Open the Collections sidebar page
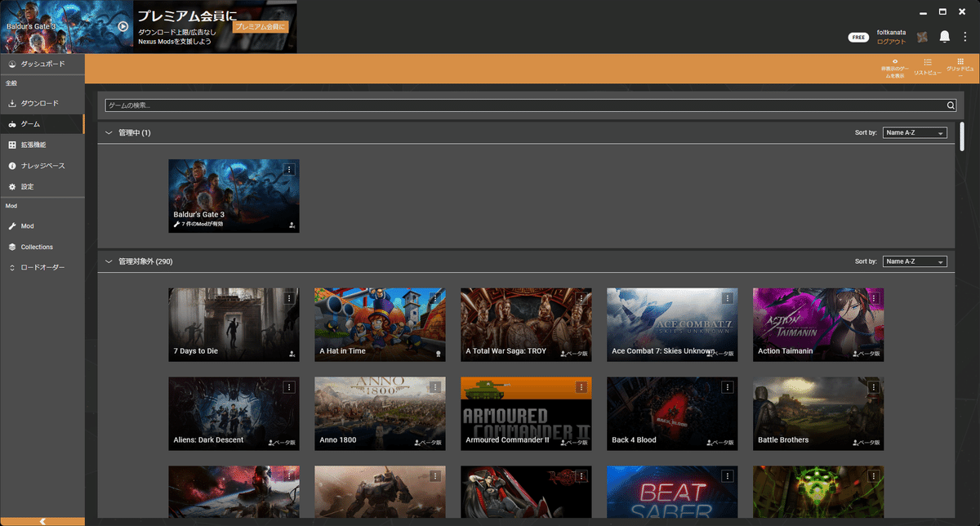This screenshot has width=980, height=526. click(42, 247)
